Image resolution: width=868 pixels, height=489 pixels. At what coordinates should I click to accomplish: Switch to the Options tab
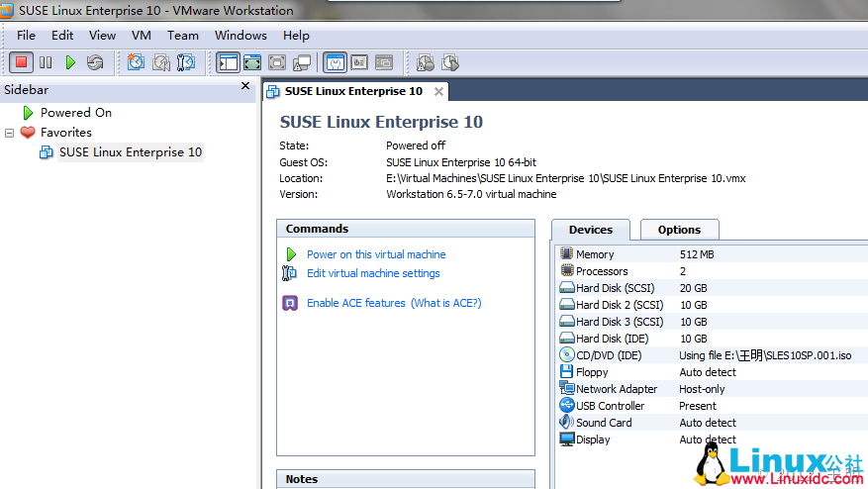(679, 230)
